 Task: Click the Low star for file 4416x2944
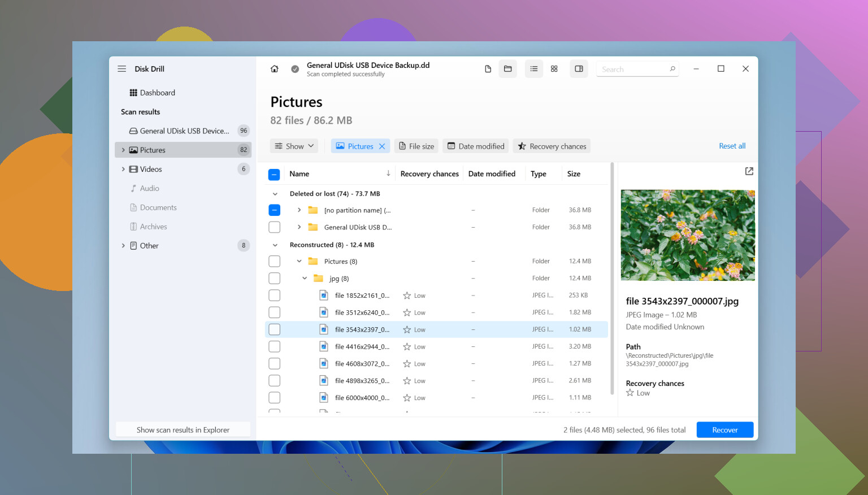click(407, 347)
